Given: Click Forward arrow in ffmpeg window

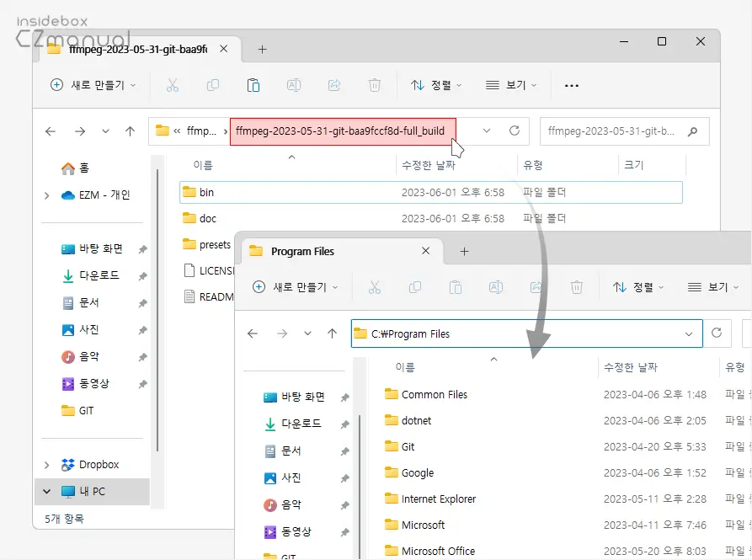Looking at the screenshot, I should 80,131.
